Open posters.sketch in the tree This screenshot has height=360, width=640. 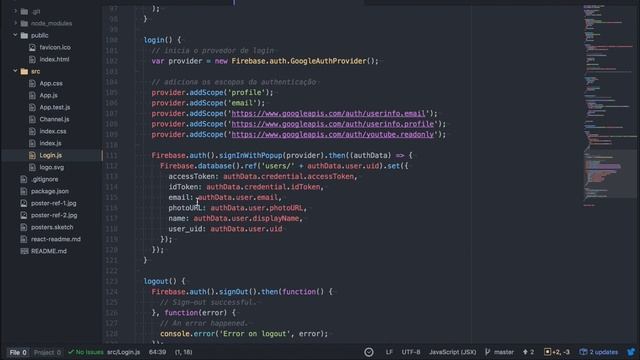pos(52,227)
